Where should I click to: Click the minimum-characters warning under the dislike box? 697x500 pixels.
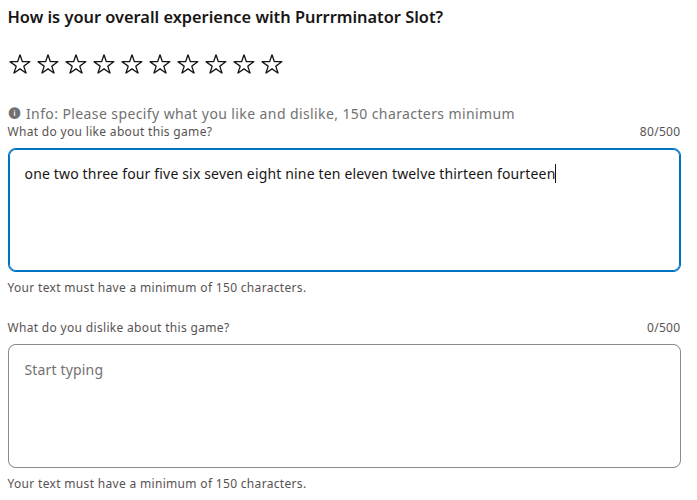157,484
